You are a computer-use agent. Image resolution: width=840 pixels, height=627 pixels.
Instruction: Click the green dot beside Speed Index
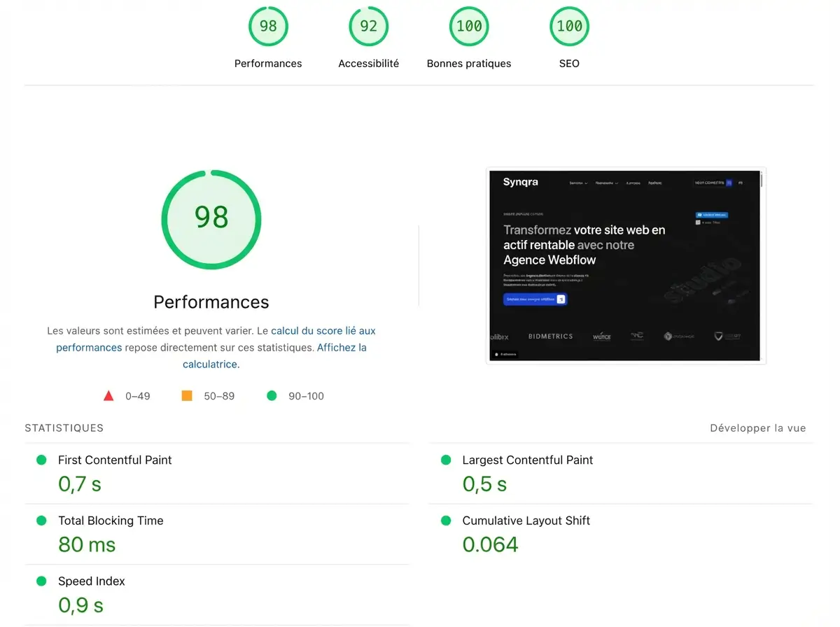[41, 581]
